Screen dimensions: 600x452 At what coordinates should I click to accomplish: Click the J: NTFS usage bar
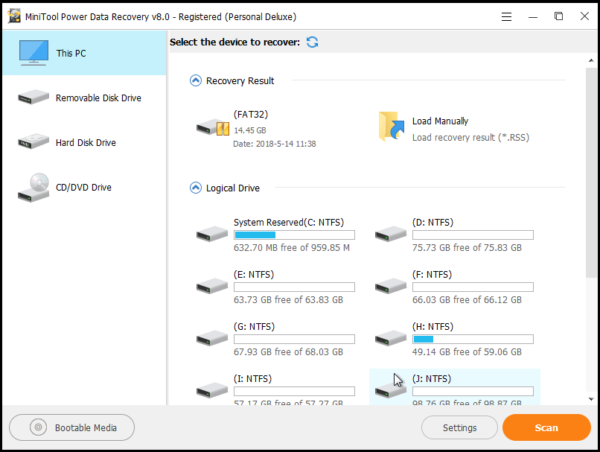point(473,391)
